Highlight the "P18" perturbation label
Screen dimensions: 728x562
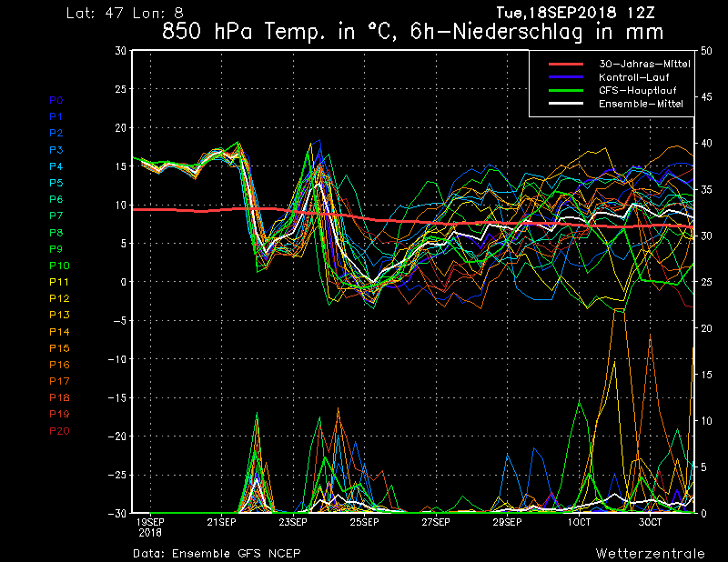[x=59, y=397]
